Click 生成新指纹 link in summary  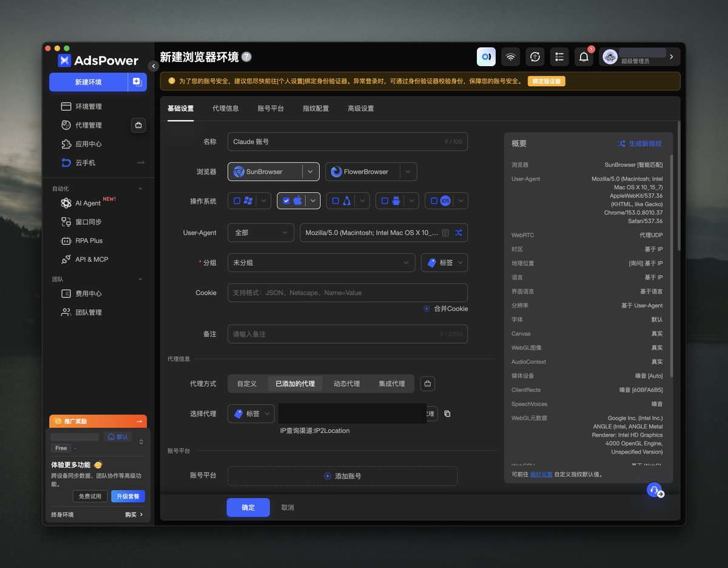click(640, 144)
